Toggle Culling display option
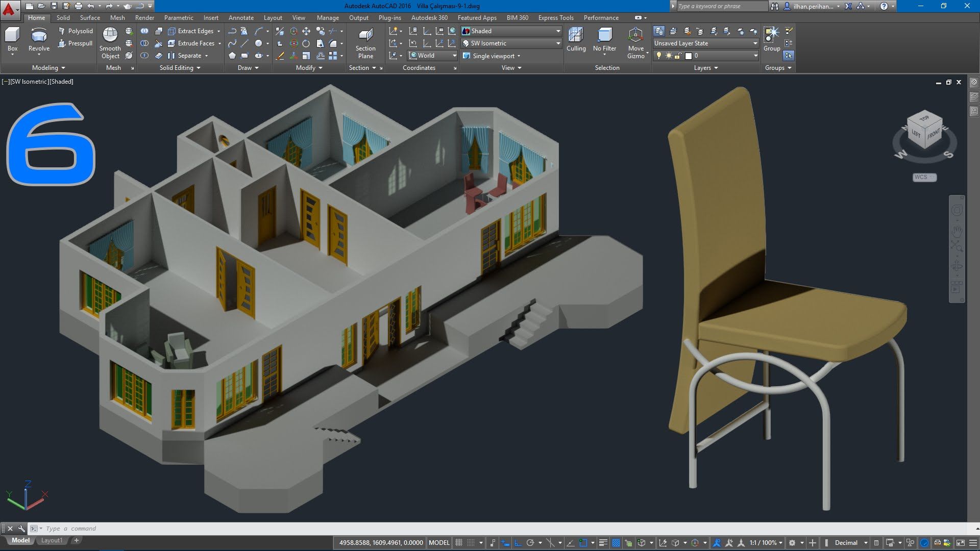980x551 pixels. point(575,42)
